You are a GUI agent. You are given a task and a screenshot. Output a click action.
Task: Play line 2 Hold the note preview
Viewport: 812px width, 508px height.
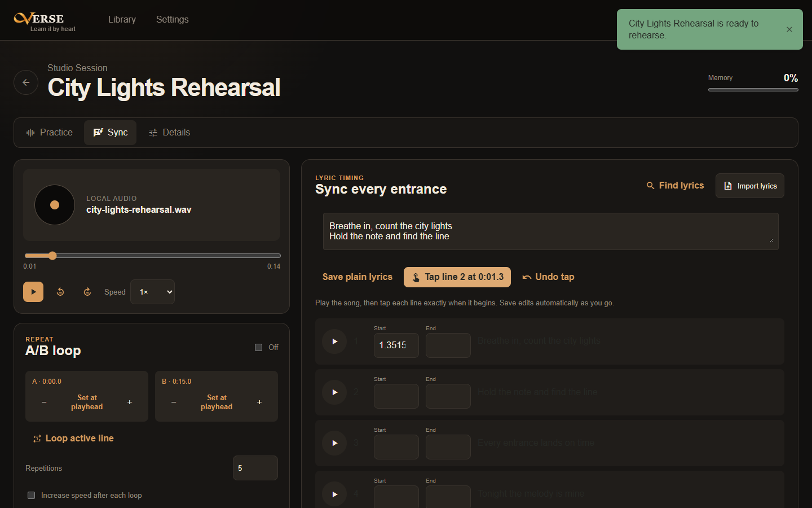click(334, 392)
